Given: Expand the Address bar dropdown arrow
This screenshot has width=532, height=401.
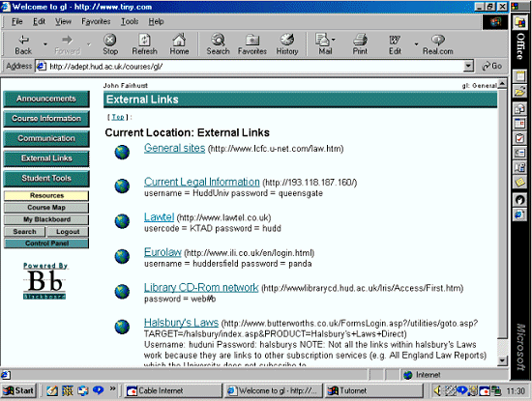Looking at the screenshot, I should [468, 66].
